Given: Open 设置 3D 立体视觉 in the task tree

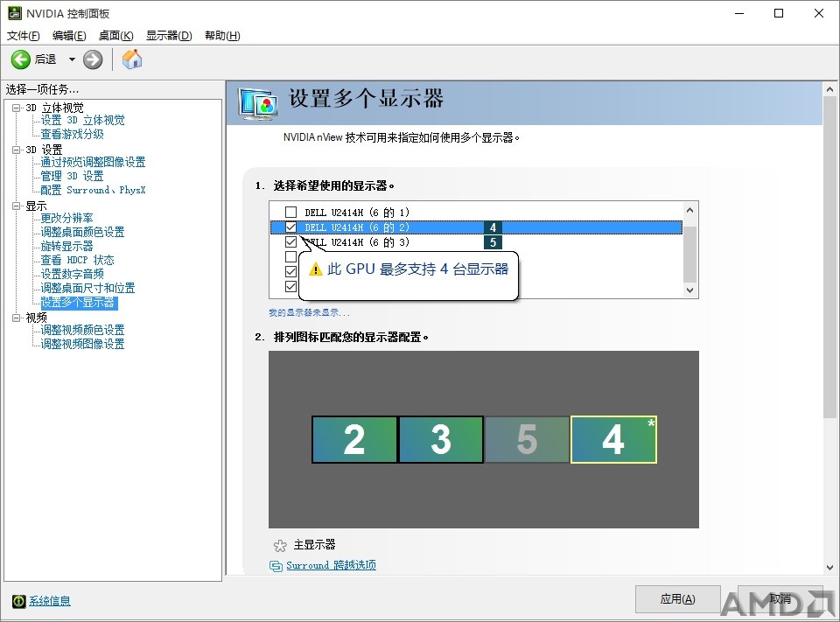Looking at the screenshot, I should [x=82, y=120].
